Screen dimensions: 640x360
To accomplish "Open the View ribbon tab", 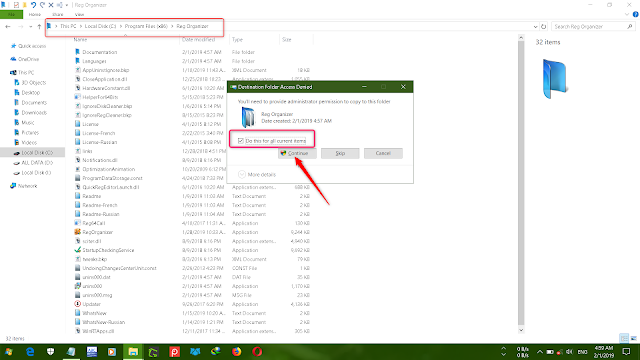I will pos(79,15).
